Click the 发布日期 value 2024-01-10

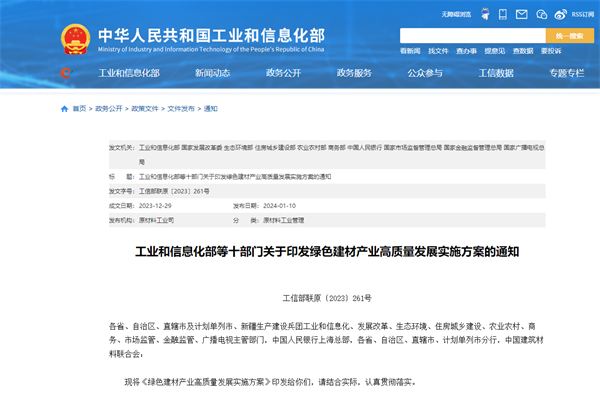[x=279, y=206]
